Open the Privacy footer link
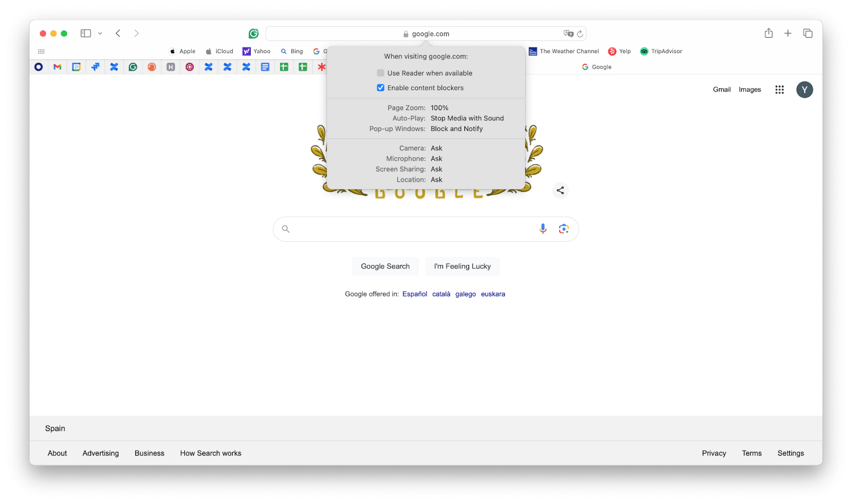852x504 pixels. tap(714, 453)
